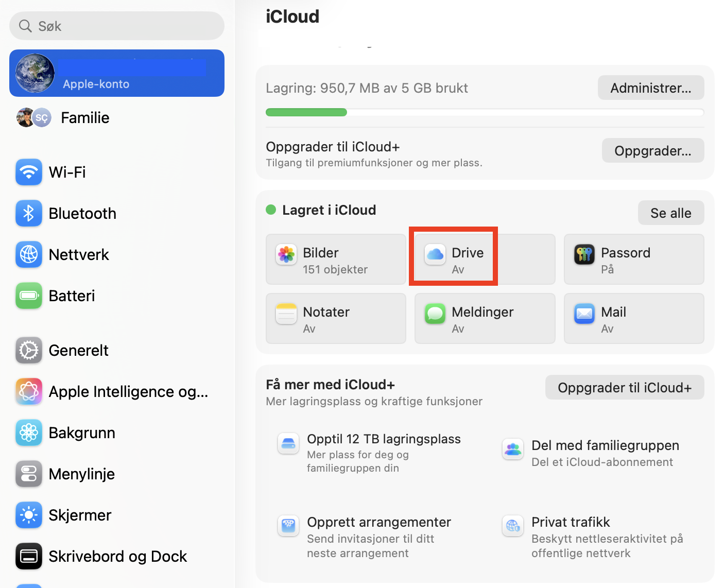The height and width of the screenshot is (588, 724).
Task: Click the Oppgrader... button
Action: click(x=653, y=150)
